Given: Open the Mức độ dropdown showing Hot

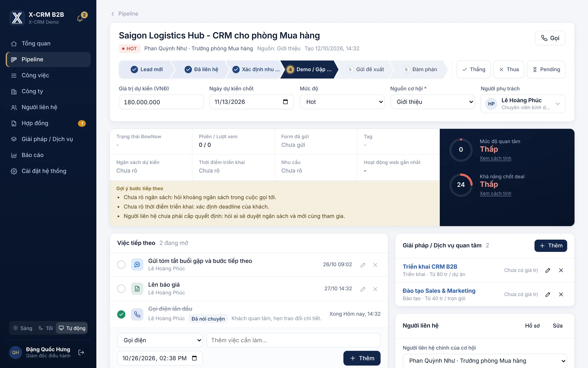Looking at the screenshot, I should [342, 102].
